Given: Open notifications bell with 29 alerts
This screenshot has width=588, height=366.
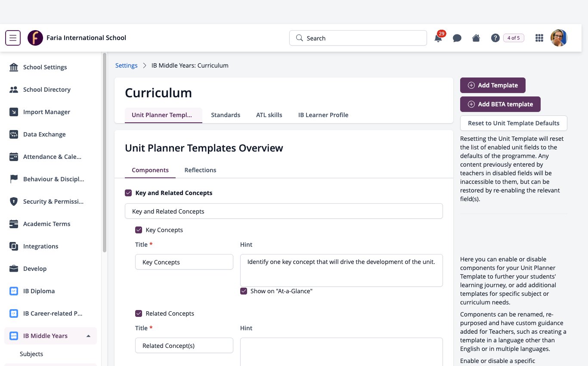Looking at the screenshot, I should point(438,38).
